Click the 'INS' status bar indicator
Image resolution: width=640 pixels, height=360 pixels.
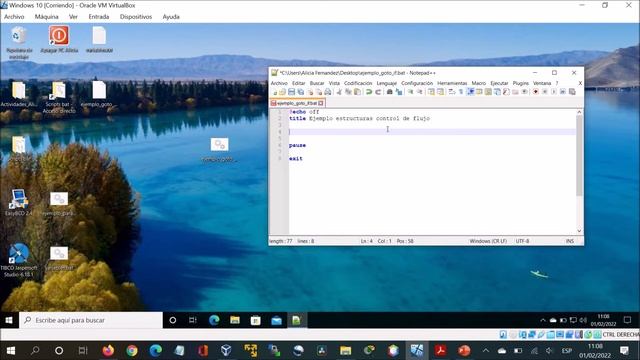570,241
